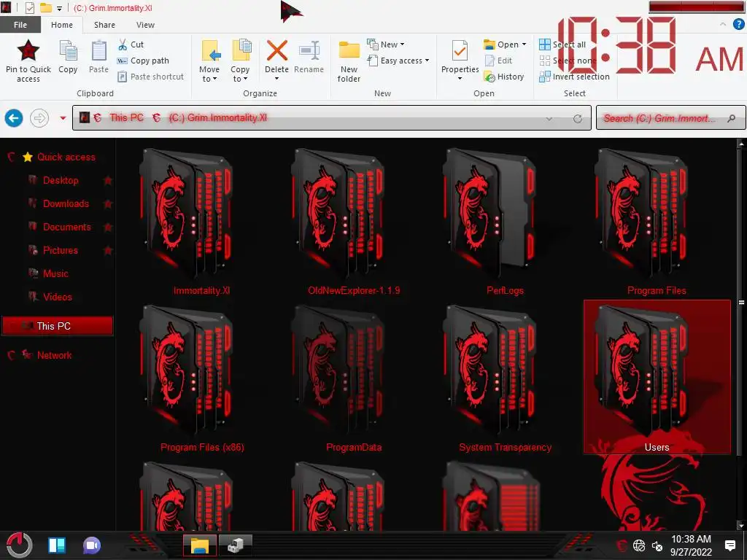Click the forward navigation arrow
The image size is (747, 560).
(x=39, y=117)
